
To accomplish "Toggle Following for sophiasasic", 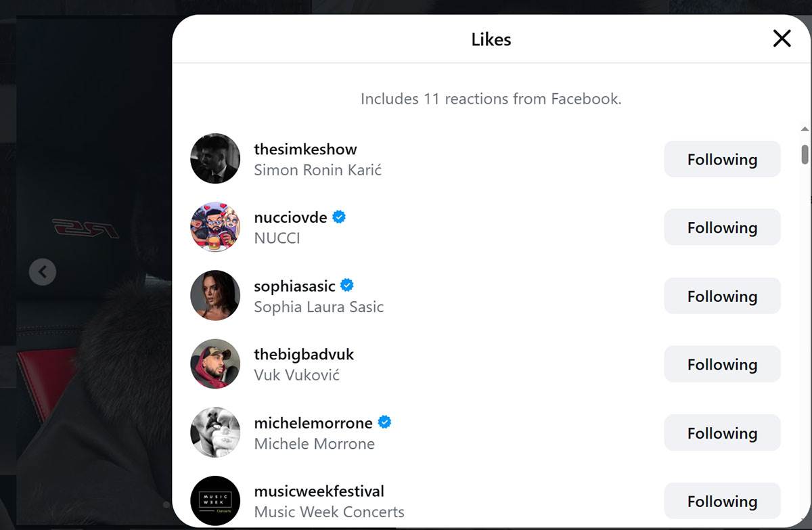I will 722,296.
